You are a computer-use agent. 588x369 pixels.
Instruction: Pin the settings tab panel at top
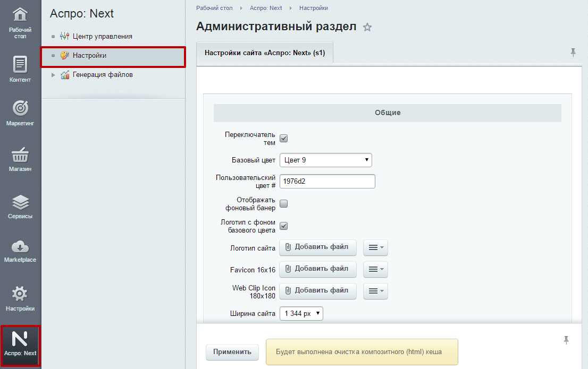pyautogui.click(x=573, y=53)
